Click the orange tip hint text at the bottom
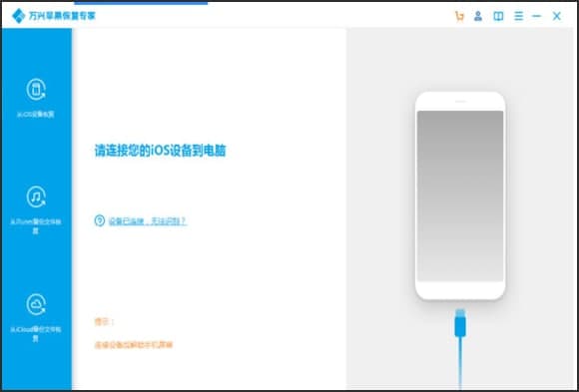The width and height of the screenshot is (579, 392). click(134, 345)
